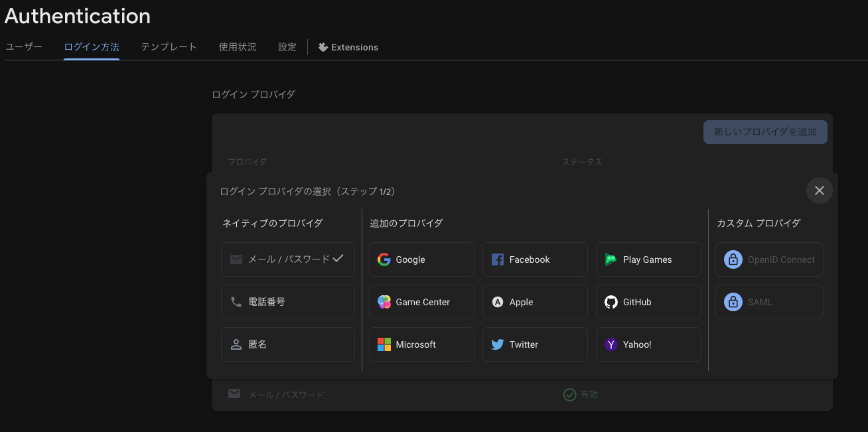868x432 pixels.
Task: Click checkmark on メール / パスワード native option
Action: (338, 258)
